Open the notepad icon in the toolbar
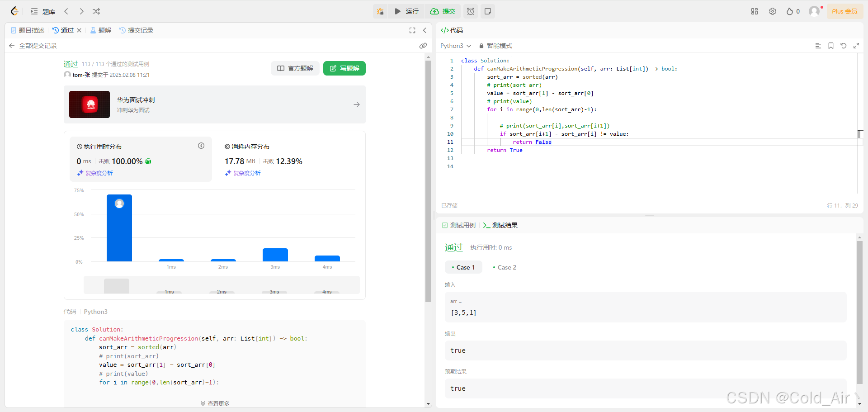This screenshot has height=412, width=868. tap(487, 11)
